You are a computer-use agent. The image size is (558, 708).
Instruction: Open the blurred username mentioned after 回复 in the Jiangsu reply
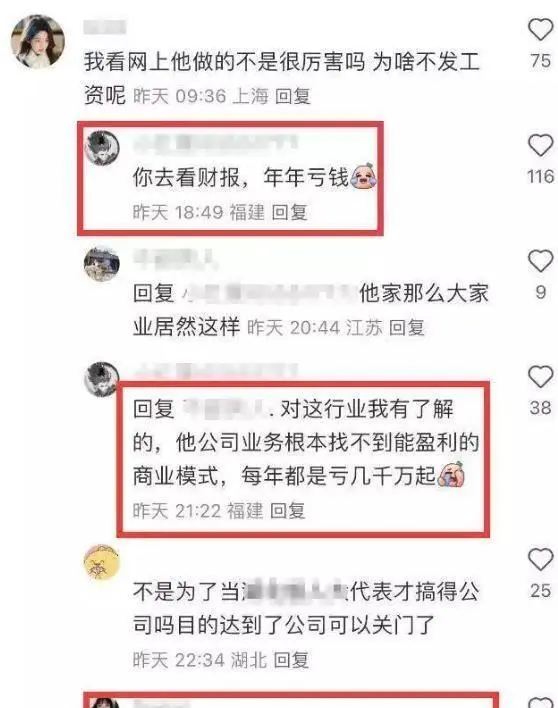tap(268, 293)
